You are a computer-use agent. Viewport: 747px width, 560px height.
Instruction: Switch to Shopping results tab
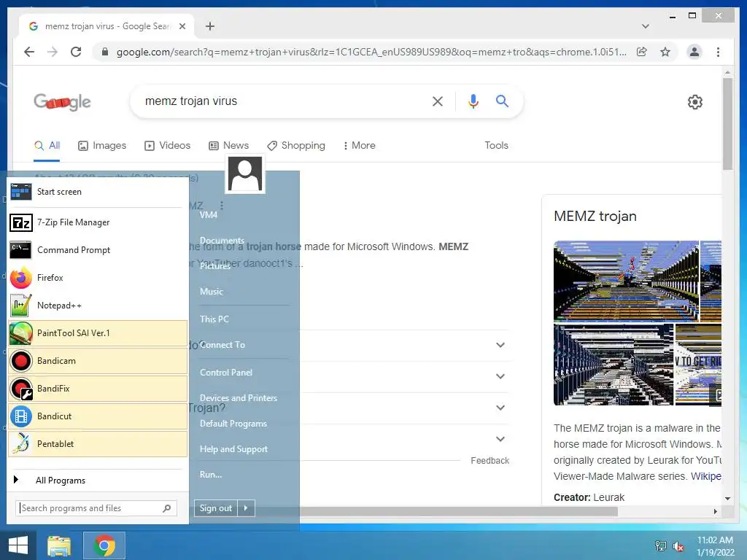[x=296, y=145]
